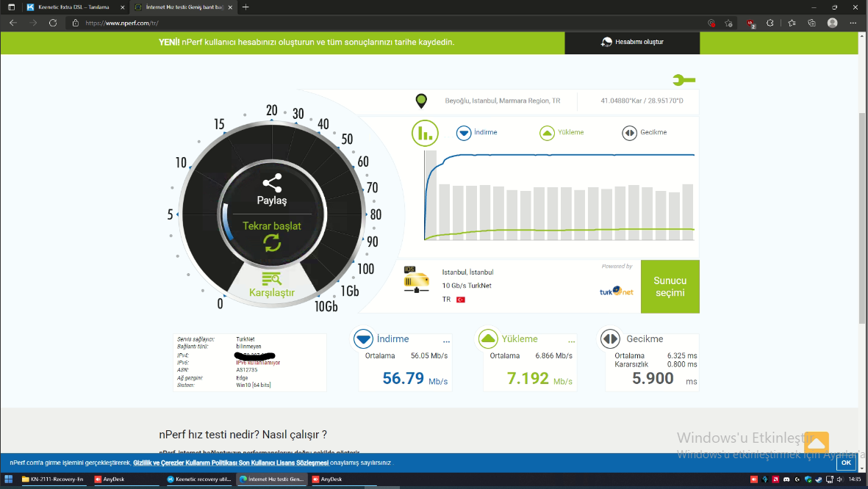The image size is (868, 489).
Task: Click the TurkNet sponsor logo
Action: (x=616, y=291)
